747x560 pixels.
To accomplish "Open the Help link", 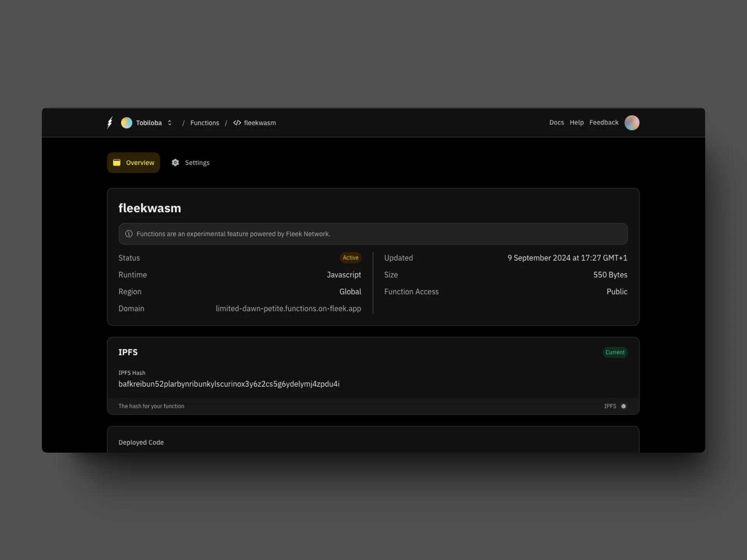I will click(x=577, y=122).
